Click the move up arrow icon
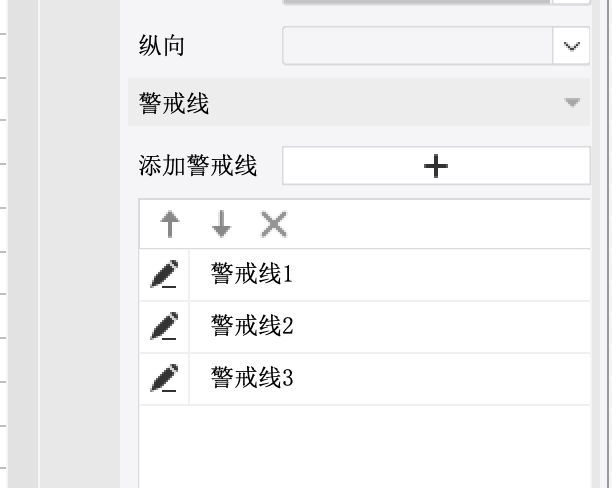The width and height of the screenshot is (612, 488). click(x=171, y=225)
